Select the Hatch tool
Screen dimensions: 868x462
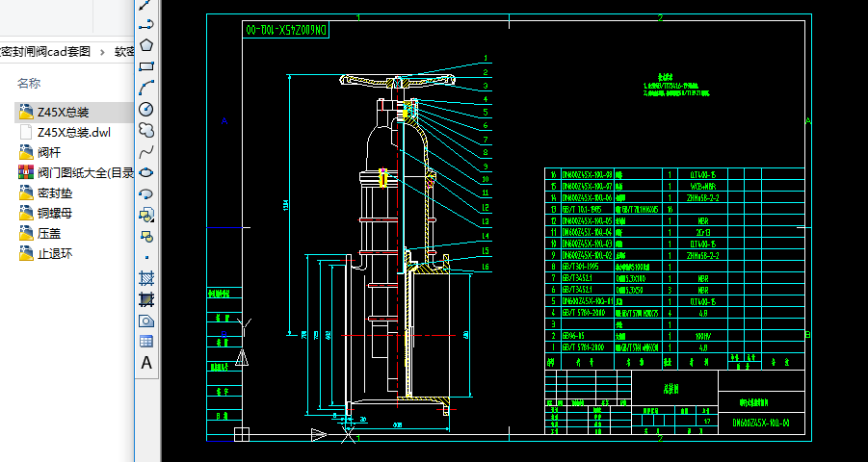click(x=146, y=278)
